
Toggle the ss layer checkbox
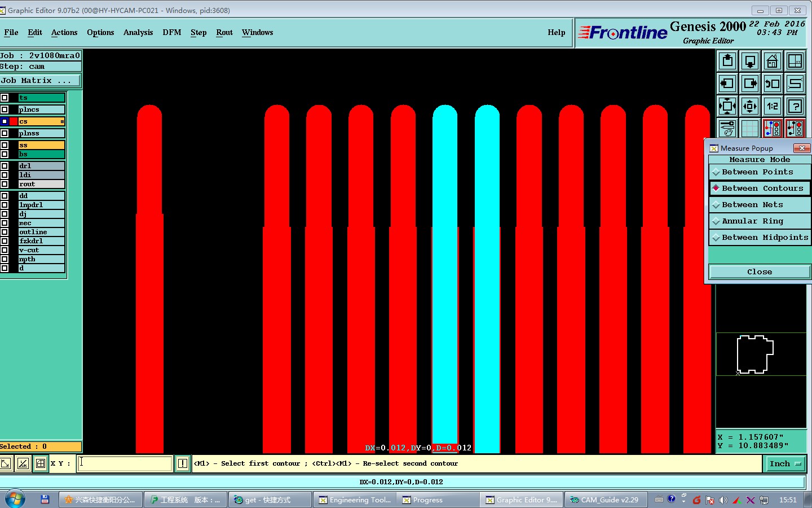[x=5, y=145]
